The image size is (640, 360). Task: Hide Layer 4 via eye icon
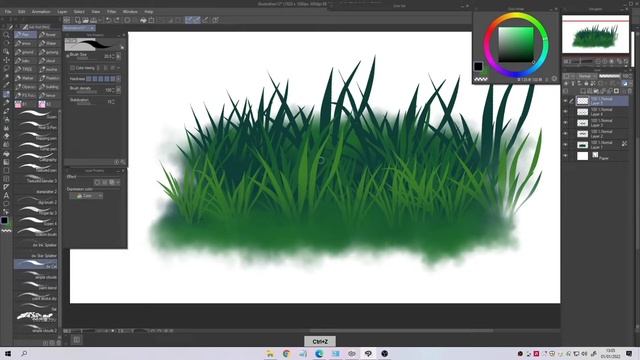point(565,112)
